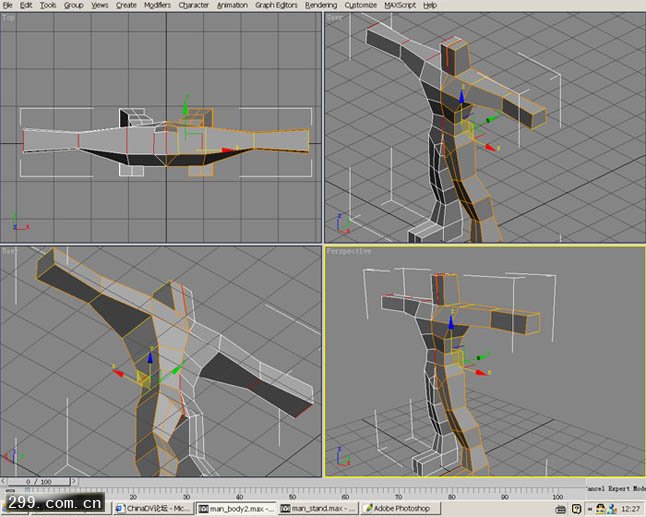The width and height of the screenshot is (646, 517).
Task: Click frame 20 on the track bar
Action: pos(133,497)
